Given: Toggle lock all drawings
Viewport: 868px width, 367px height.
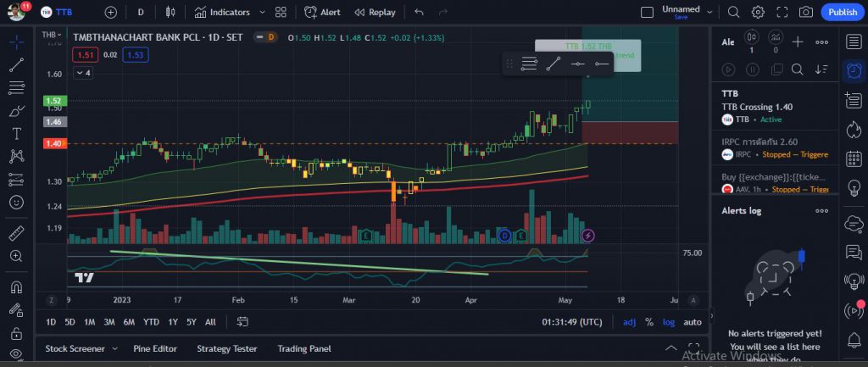Looking at the screenshot, I should [17, 333].
